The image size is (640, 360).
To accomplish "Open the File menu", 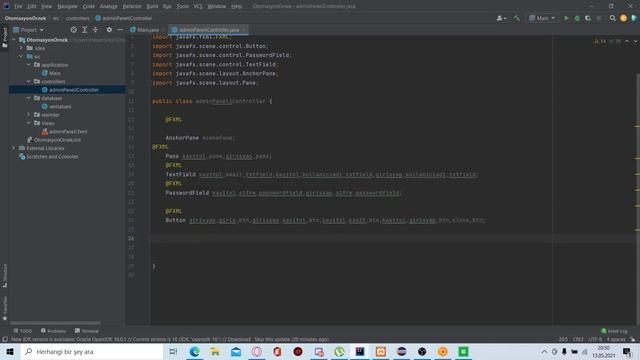I will coord(18,7).
